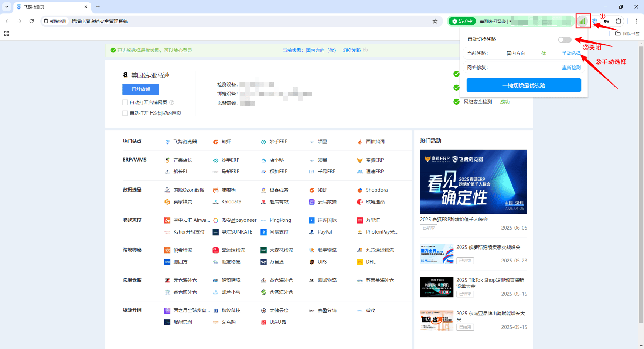Bookmark this page with the star icon
The height and width of the screenshot is (349, 644).
tap(435, 21)
